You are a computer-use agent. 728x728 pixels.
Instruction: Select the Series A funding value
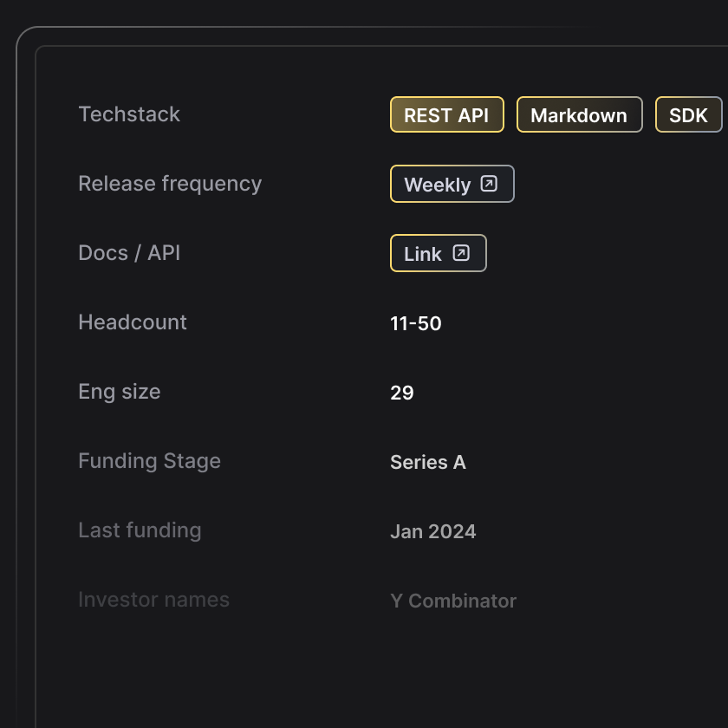pos(428,462)
